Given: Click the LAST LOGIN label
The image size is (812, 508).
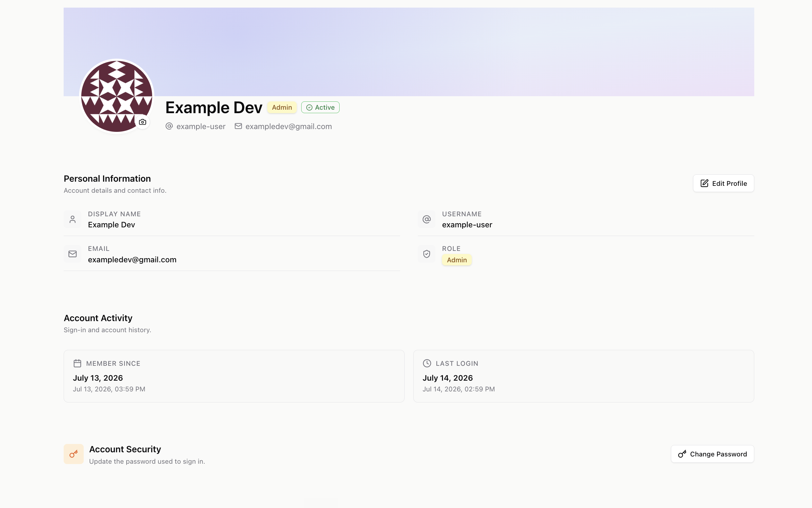Looking at the screenshot, I should coord(457,364).
